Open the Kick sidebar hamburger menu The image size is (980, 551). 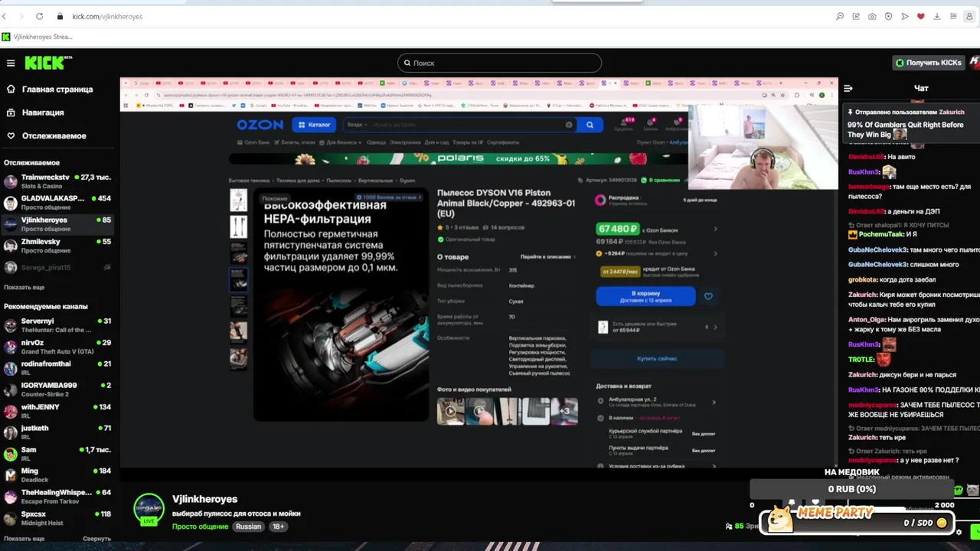coord(11,63)
